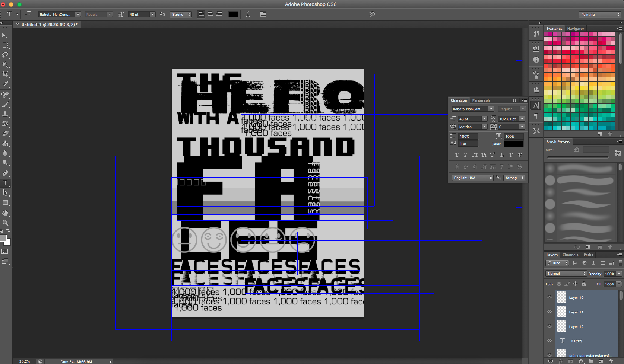This screenshot has width=624, height=364.
Task: Select the Rectangle shape tool
Action: 5,203
